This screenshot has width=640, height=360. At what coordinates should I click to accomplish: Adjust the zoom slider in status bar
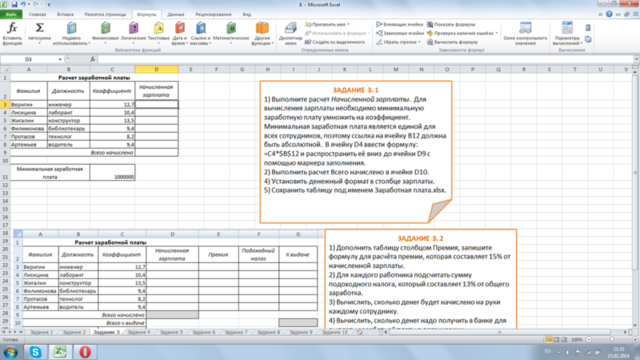[612, 340]
